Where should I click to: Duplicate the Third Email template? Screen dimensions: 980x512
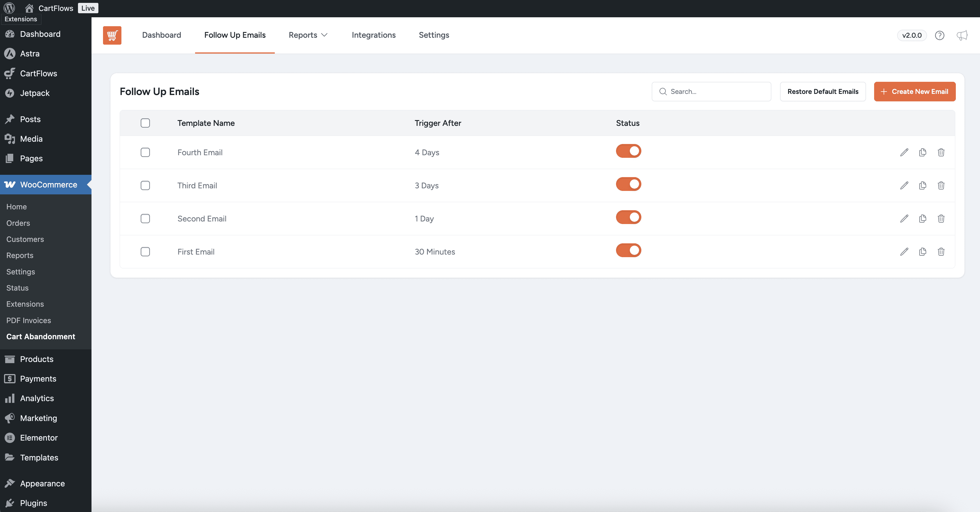922,185
